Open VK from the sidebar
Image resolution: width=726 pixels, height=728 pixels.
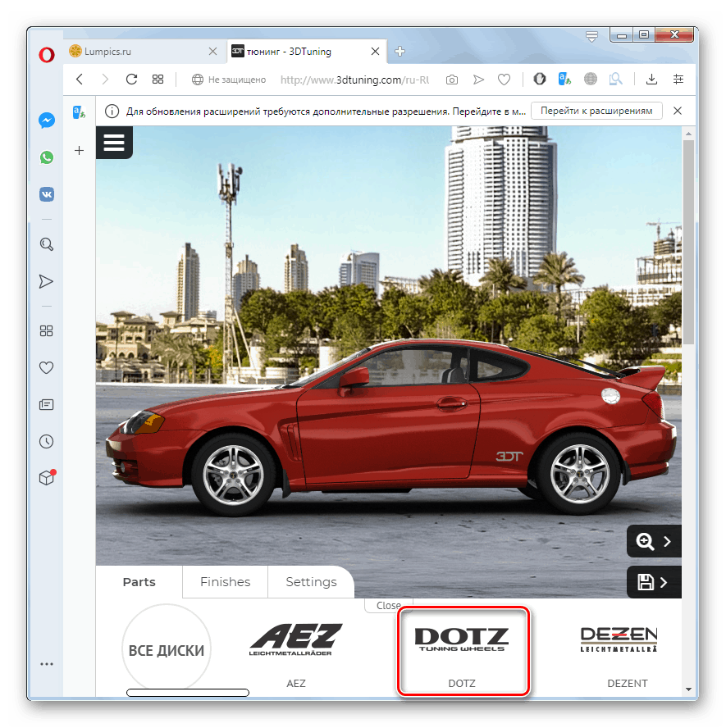click(46, 194)
